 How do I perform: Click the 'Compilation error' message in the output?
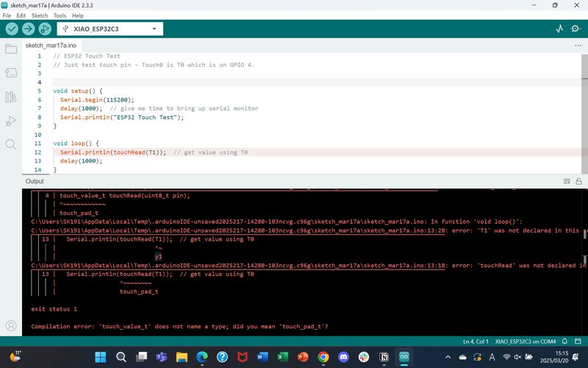pos(179,326)
